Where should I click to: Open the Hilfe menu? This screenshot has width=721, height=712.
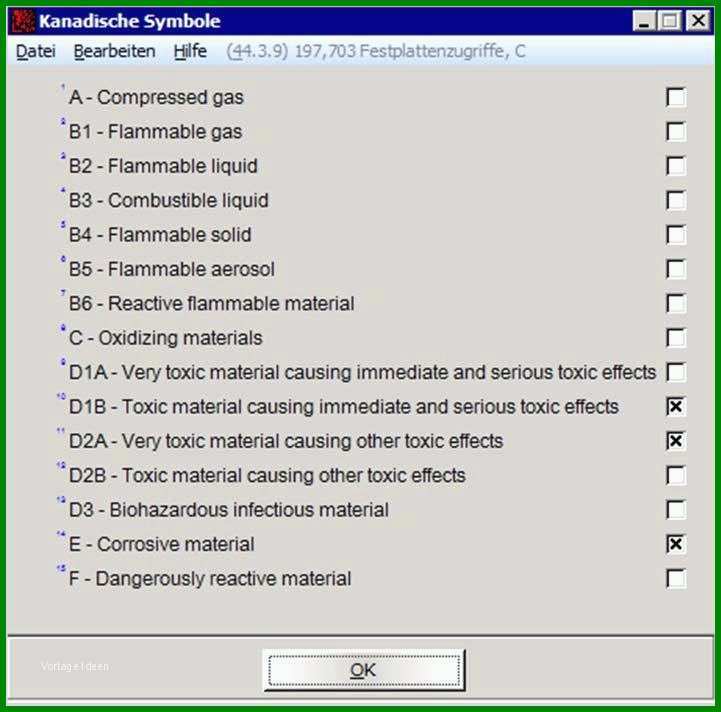[x=190, y=51]
